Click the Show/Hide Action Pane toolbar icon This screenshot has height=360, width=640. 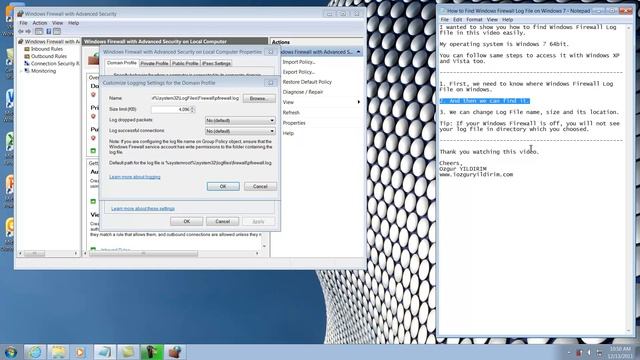pyautogui.click(x=57, y=31)
